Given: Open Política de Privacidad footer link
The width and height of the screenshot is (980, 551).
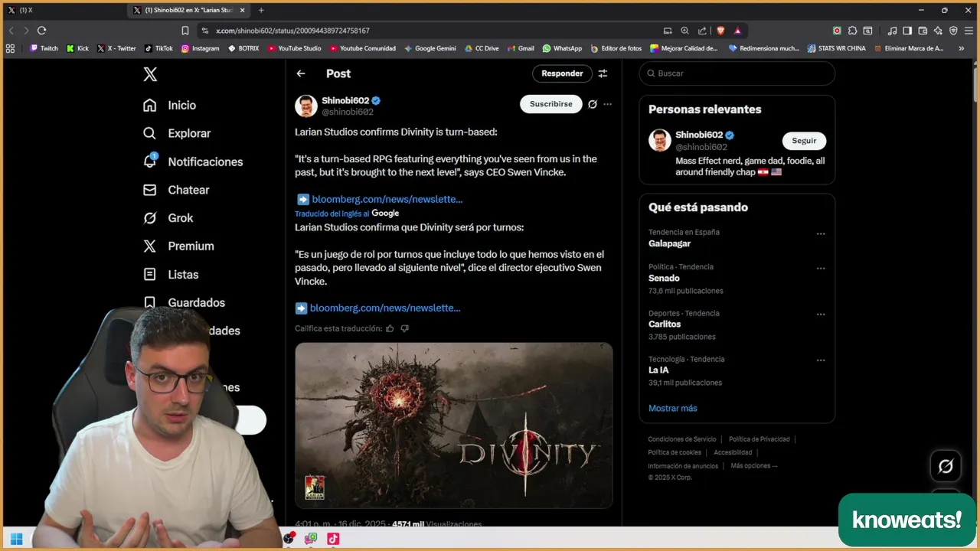Looking at the screenshot, I should coord(759,439).
